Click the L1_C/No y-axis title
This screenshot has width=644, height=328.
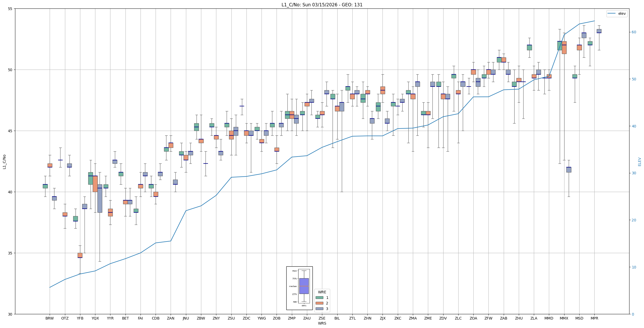coord(4,162)
